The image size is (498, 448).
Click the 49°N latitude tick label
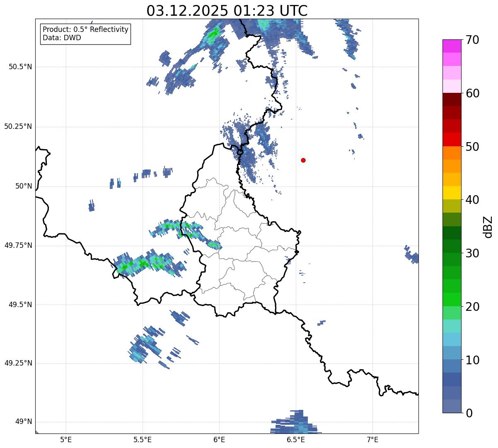[23, 422]
